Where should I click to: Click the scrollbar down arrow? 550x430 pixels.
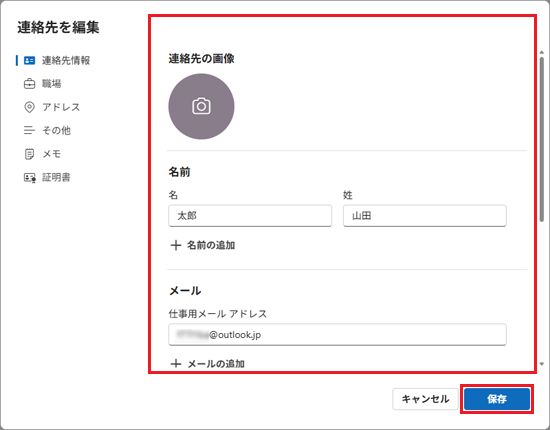[x=542, y=364]
